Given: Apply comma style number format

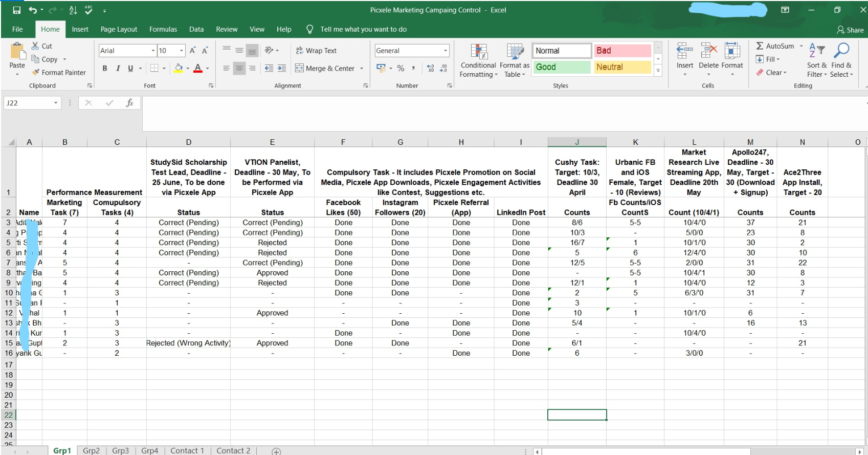Looking at the screenshot, I should [413, 68].
